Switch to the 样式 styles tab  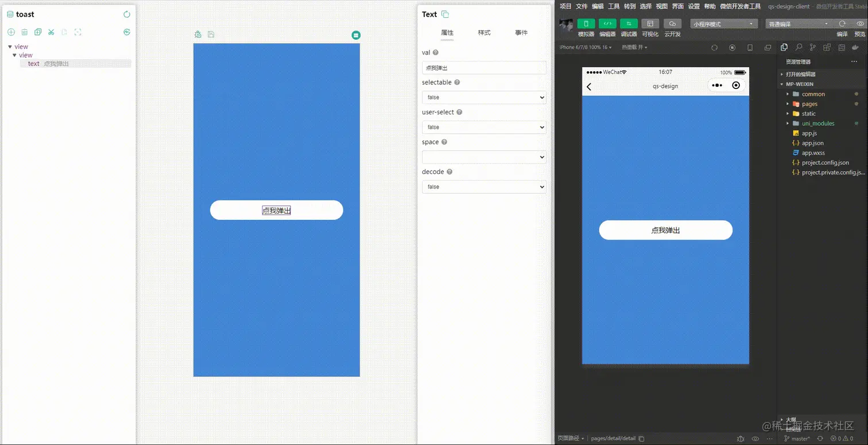point(485,33)
